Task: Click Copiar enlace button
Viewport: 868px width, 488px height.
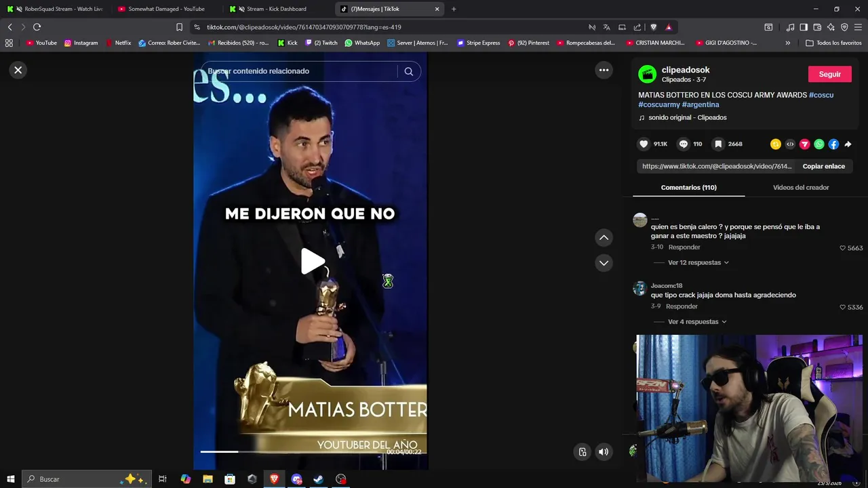Action: 823,166
